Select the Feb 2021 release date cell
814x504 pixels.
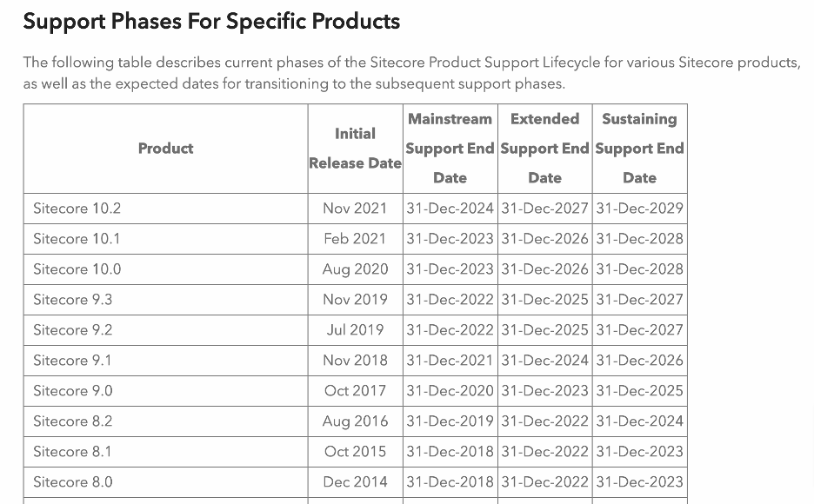355,239
